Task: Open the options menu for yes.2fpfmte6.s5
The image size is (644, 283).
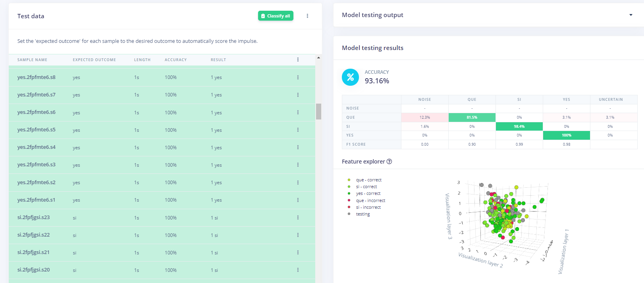Action: click(x=298, y=130)
